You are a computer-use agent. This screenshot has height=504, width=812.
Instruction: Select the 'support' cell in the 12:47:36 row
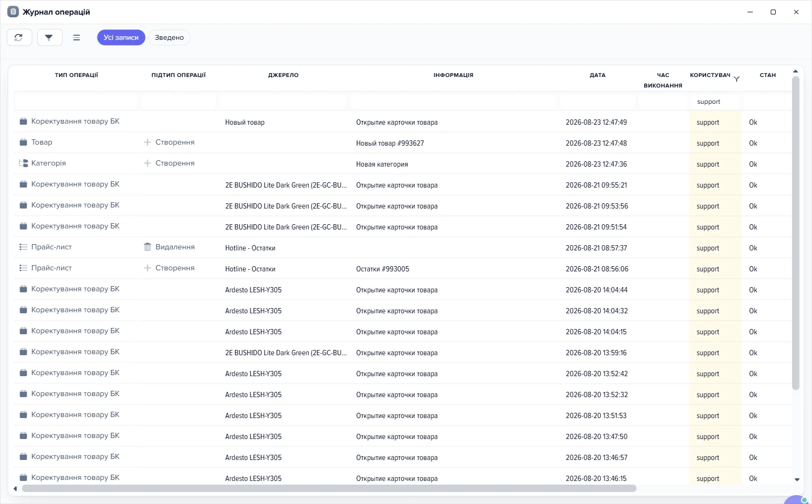click(x=708, y=164)
